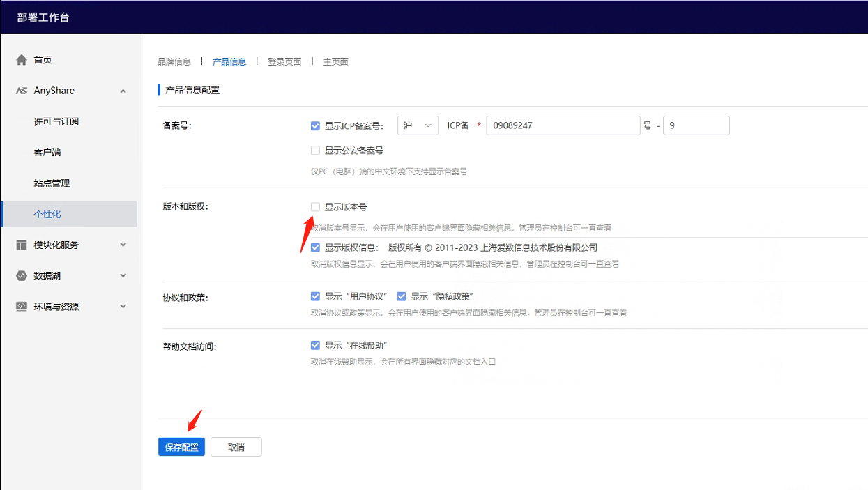Screen dimensions: 868x490
Task: Click the 数据湖 hexagon icon
Action: click(22, 275)
